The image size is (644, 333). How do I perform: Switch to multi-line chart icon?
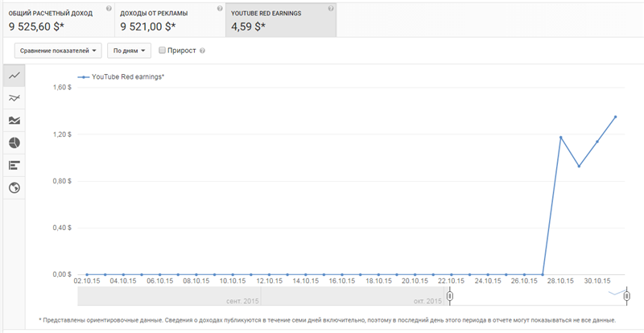click(14, 97)
